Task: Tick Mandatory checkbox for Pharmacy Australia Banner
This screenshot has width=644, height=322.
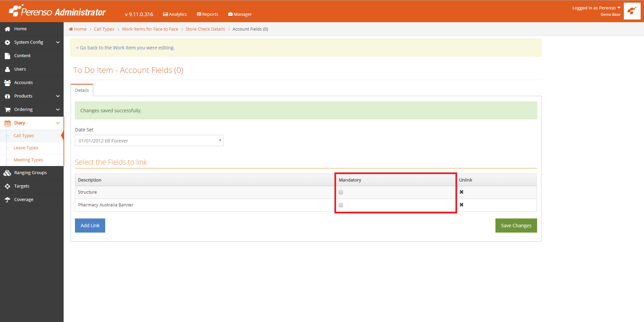Action: click(341, 205)
